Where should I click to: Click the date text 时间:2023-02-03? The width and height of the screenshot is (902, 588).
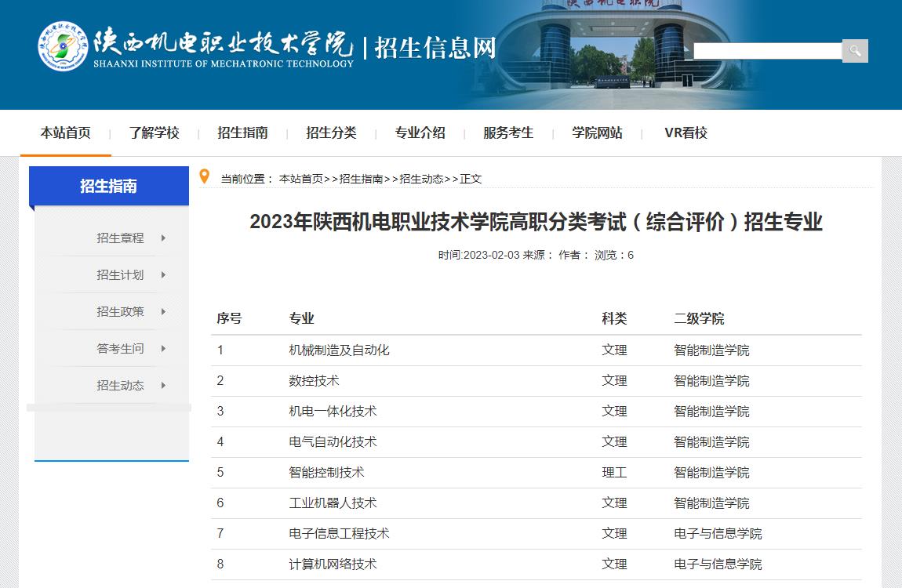coord(478,256)
